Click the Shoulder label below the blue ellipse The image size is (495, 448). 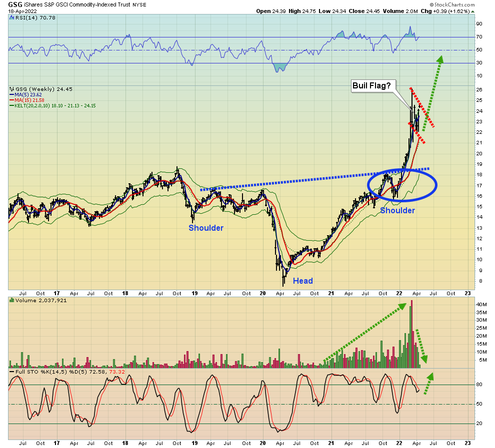[397, 211]
